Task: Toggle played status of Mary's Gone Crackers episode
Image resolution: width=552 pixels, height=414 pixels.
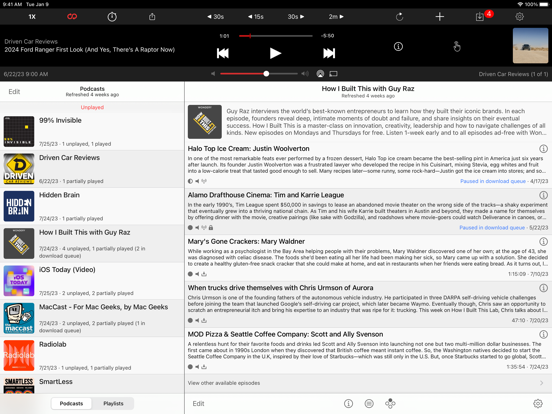Action: pyautogui.click(x=190, y=274)
